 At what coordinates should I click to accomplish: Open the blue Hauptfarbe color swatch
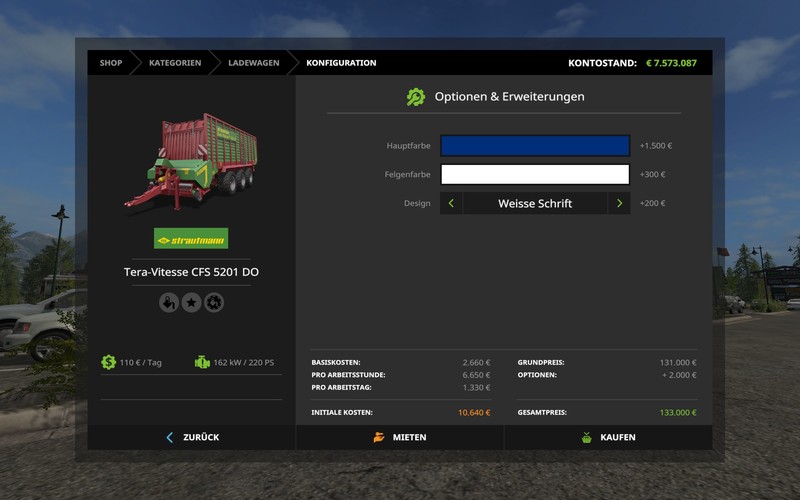point(535,146)
